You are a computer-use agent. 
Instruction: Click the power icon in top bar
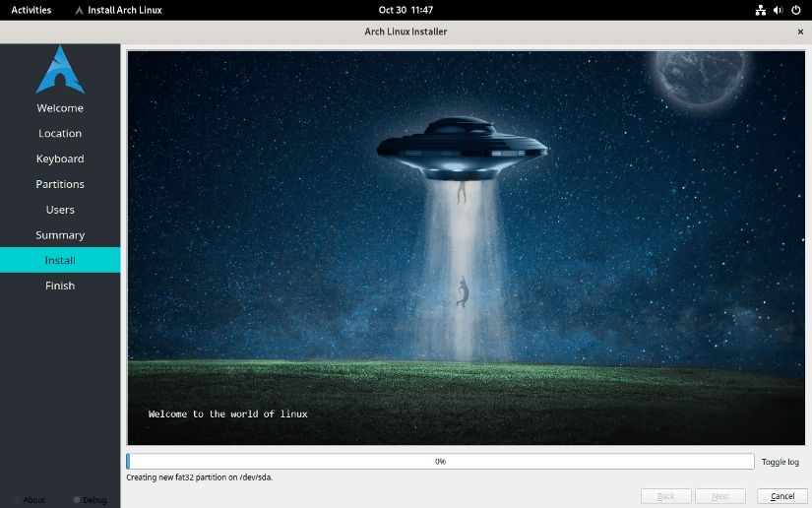(796, 10)
